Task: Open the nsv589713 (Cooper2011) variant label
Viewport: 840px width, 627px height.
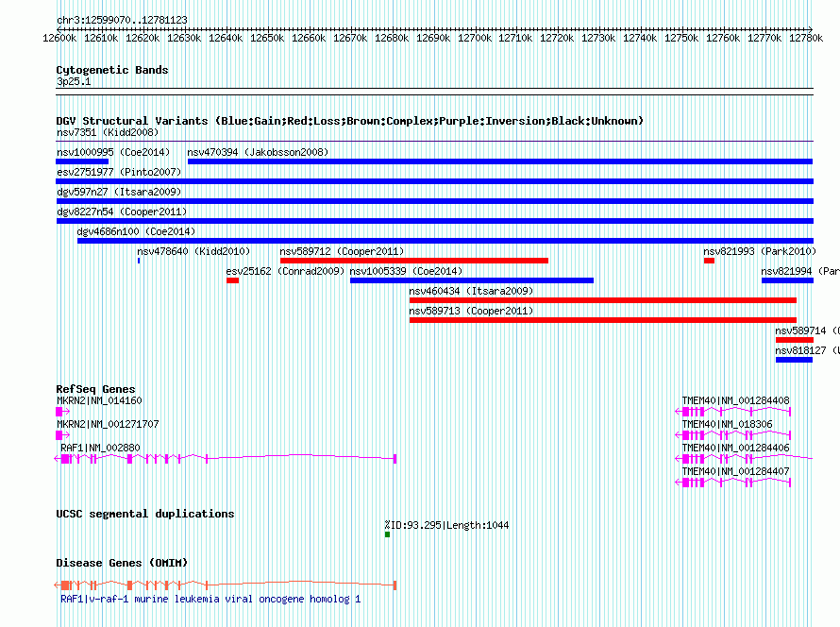Action: pos(471,311)
